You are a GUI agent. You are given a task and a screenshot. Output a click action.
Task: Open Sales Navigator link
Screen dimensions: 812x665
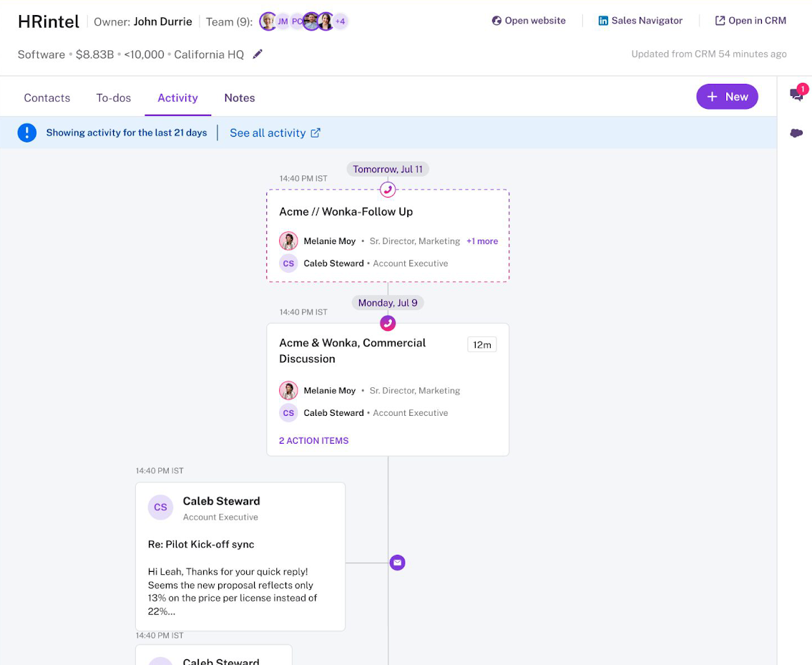coord(640,21)
